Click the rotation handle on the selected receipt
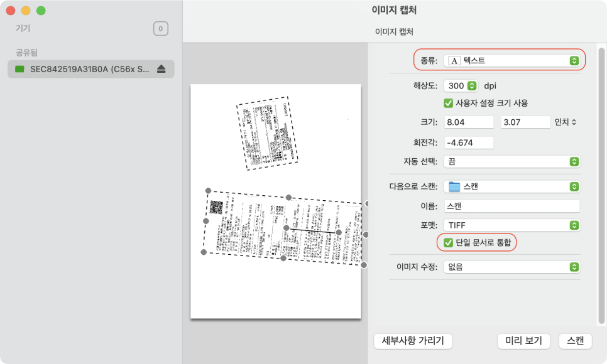 (338, 232)
